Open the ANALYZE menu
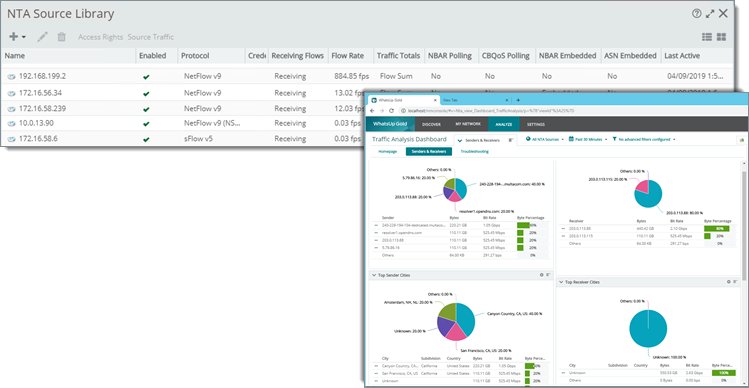Image resolution: width=749 pixels, height=388 pixels. [x=504, y=124]
